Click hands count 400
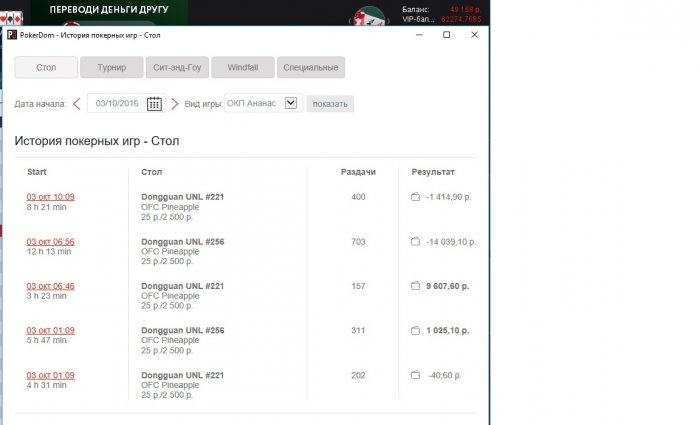700x425 pixels. click(358, 197)
